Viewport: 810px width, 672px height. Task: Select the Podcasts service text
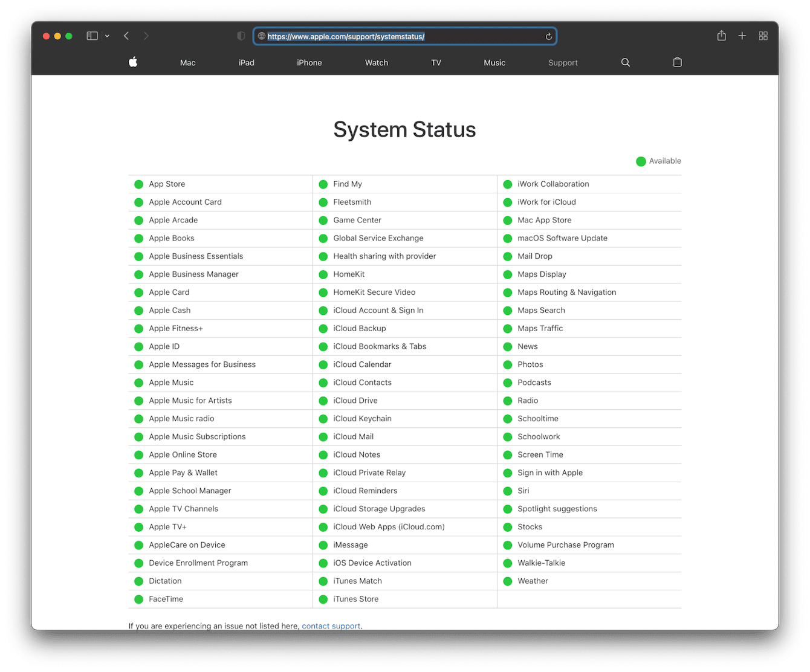534,383
